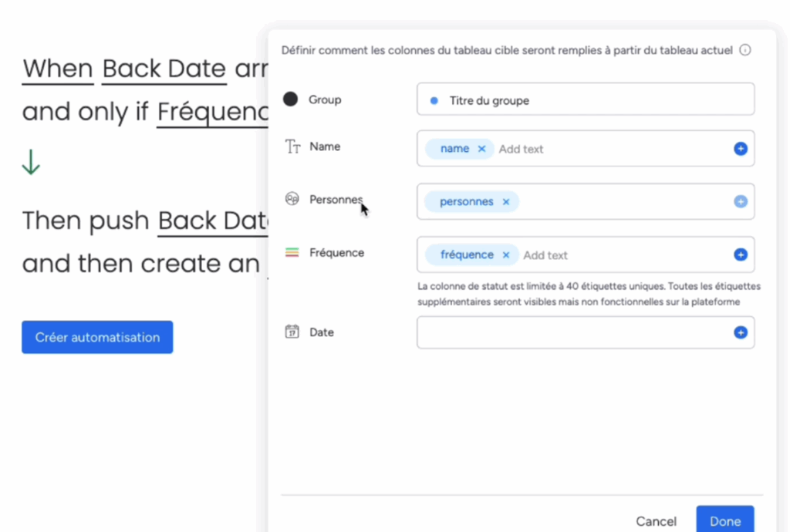Click the Créer automatisation button
The width and height of the screenshot is (790, 532).
coord(97,337)
